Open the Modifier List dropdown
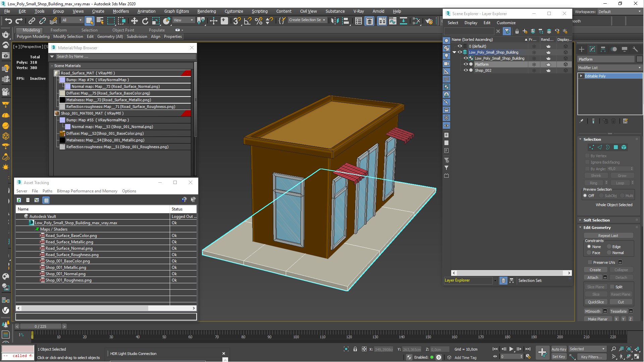This screenshot has width=644, height=362. click(x=609, y=68)
